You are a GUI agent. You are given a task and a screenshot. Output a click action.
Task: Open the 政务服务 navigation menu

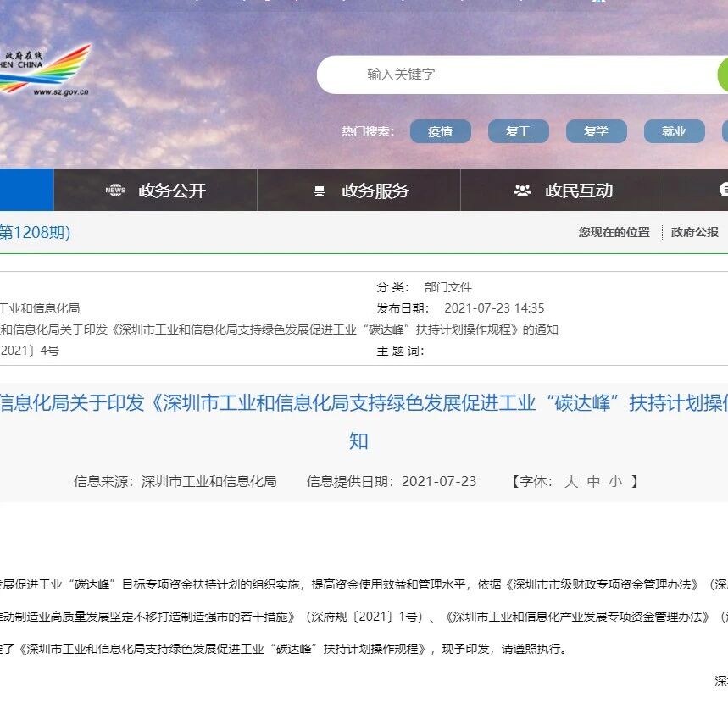(x=358, y=191)
